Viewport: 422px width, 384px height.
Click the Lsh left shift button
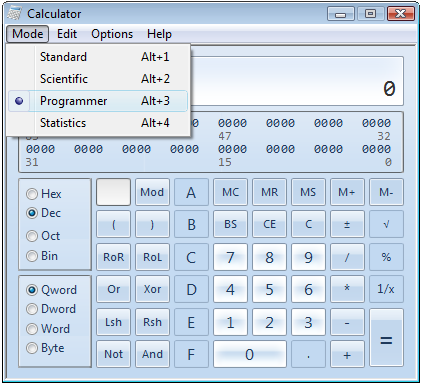pos(113,322)
